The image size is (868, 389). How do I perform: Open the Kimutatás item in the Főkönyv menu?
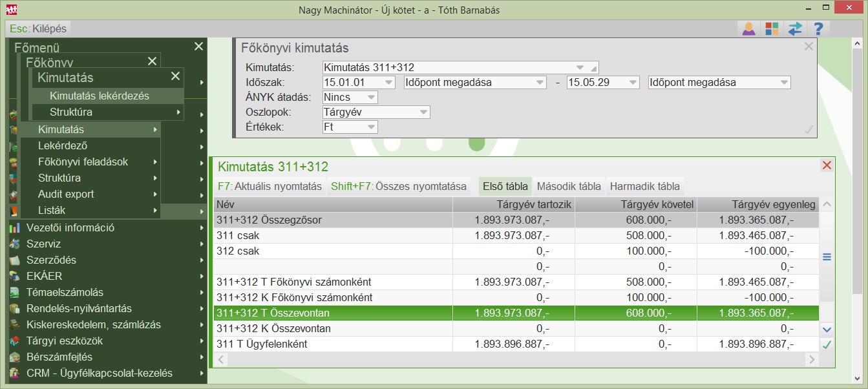90,129
